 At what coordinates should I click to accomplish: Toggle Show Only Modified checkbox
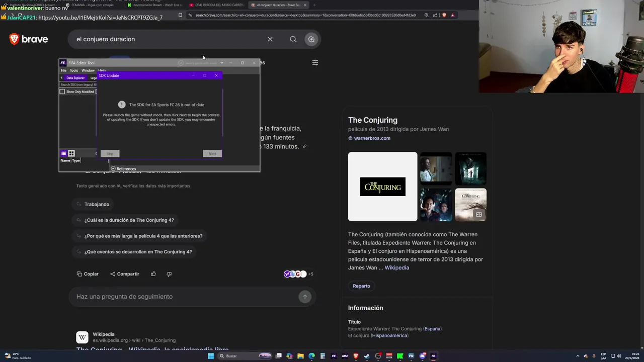(62, 92)
